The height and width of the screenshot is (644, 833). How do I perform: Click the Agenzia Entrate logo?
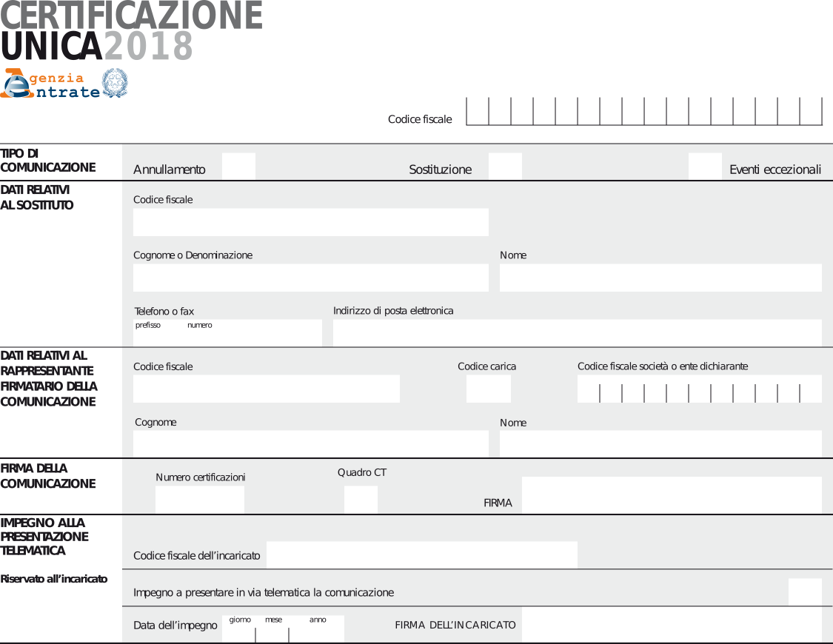(x=50, y=84)
